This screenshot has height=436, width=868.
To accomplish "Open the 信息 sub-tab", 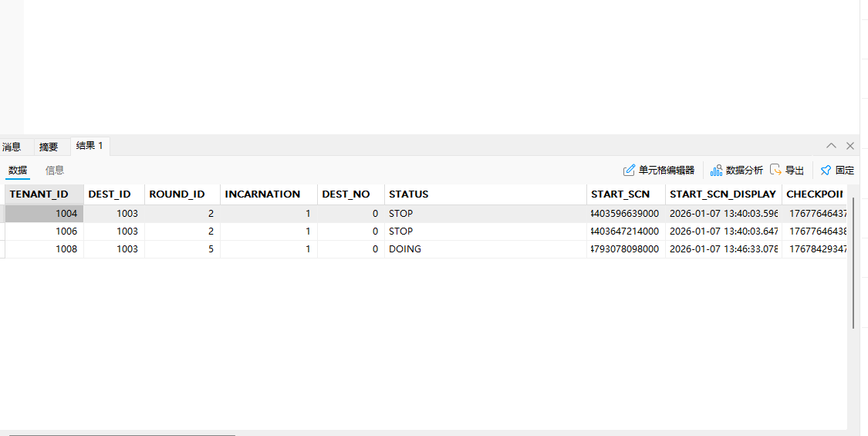I will pyautogui.click(x=55, y=171).
